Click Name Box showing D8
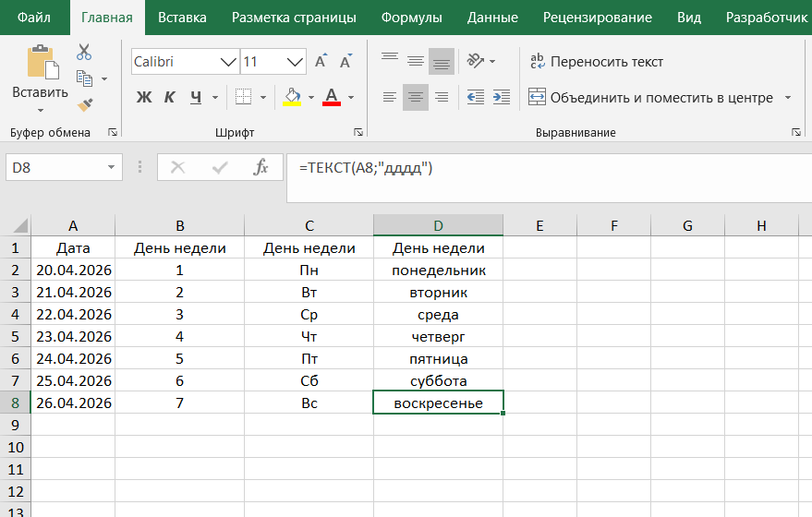The width and height of the screenshot is (812, 517). pyautogui.click(x=55, y=167)
